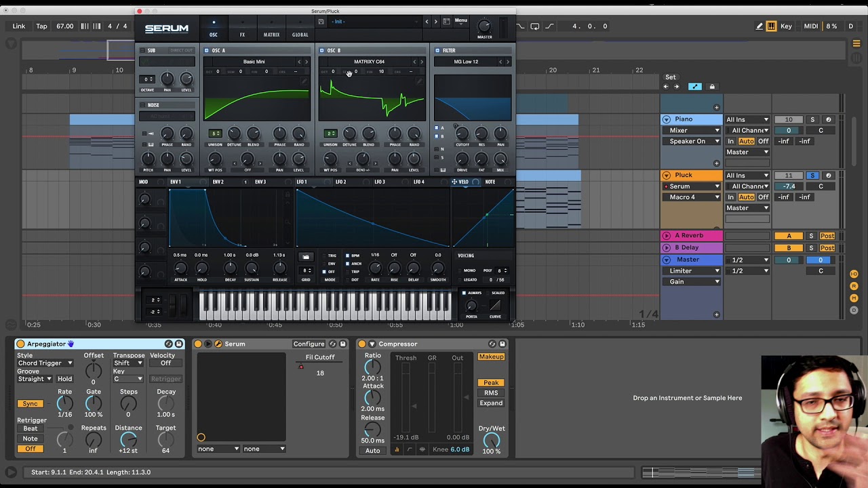Click the save preset disk icon in Serum

click(x=321, y=22)
